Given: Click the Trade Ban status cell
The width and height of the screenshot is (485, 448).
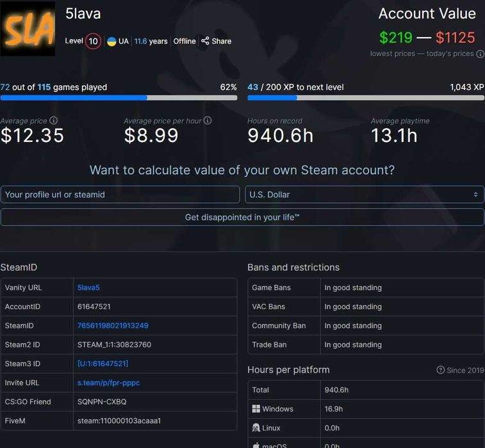Looking at the screenshot, I should click(402, 345).
